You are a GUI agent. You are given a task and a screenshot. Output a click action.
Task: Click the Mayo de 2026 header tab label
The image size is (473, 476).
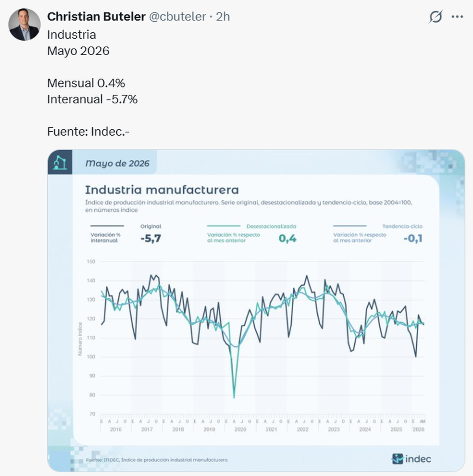[117, 163]
